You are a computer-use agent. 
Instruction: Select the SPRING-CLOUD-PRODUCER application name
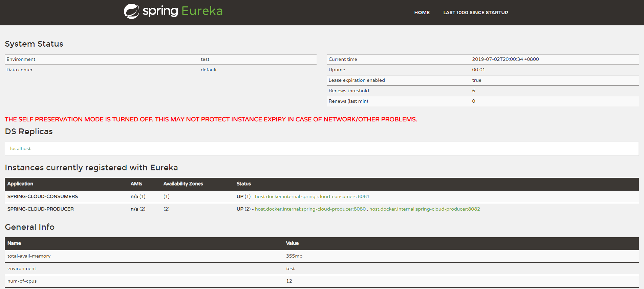[x=41, y=209]
